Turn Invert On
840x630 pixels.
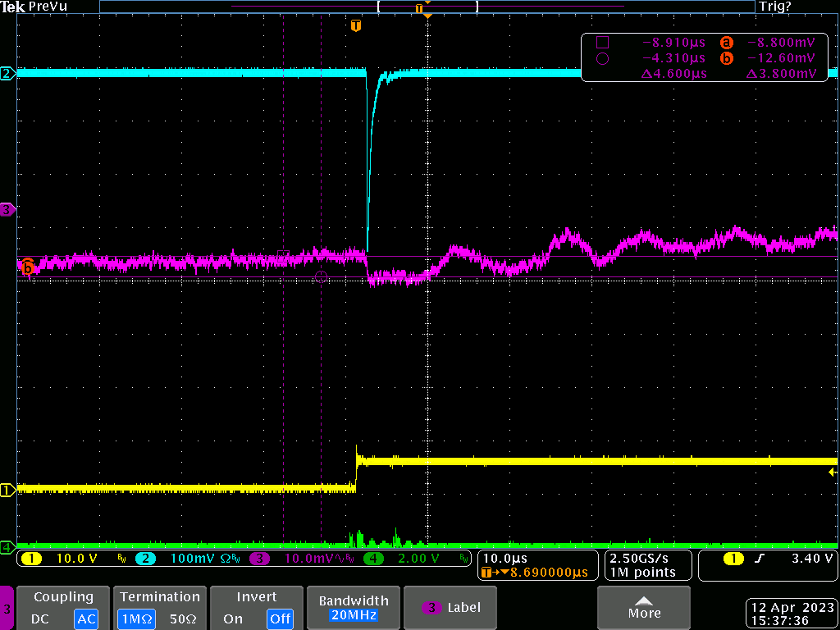point(233,619)
